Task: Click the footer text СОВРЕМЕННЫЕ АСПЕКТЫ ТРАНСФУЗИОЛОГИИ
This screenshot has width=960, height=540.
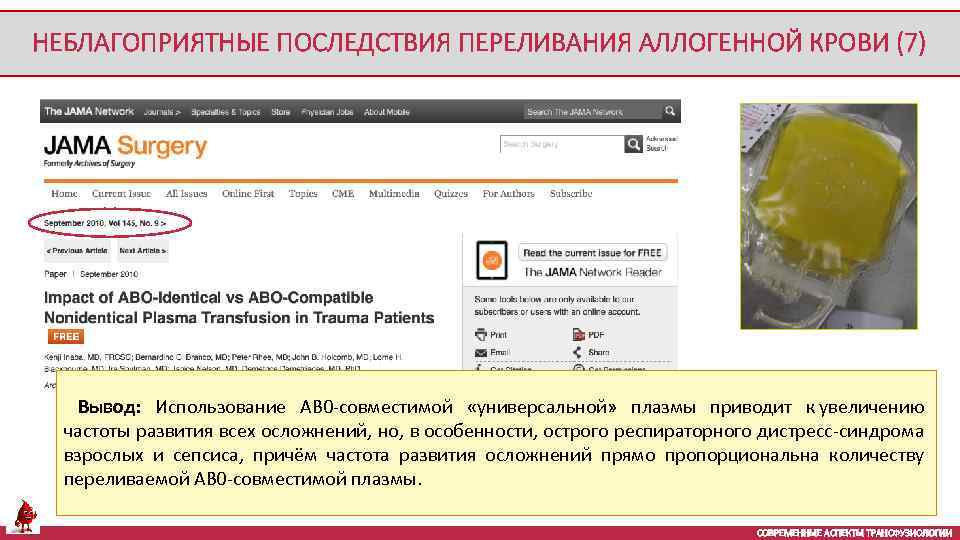Action: pyautogui.click(x=854, y=533)
